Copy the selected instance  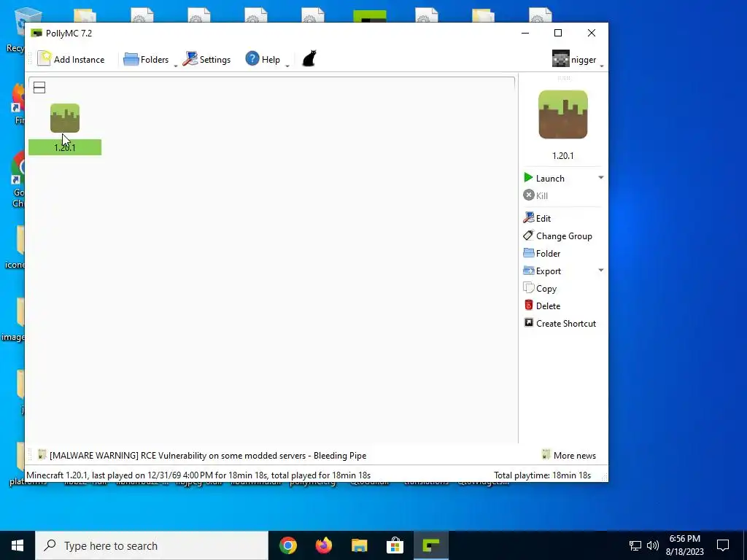click(x=540, y=289)
